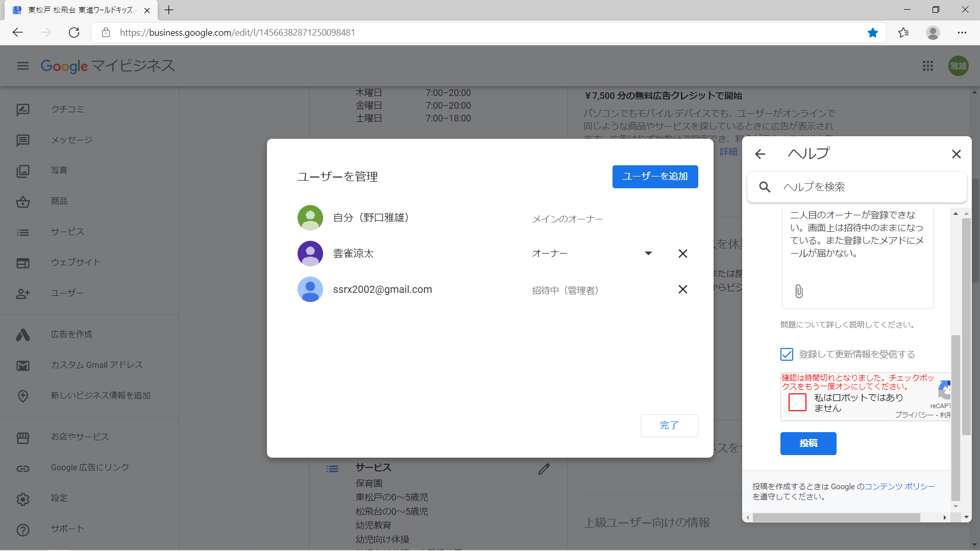The width and height of the screenshot is (980, 551).
Task: Open the 雅雄 Google account menu
Action: tap(958, 66)
